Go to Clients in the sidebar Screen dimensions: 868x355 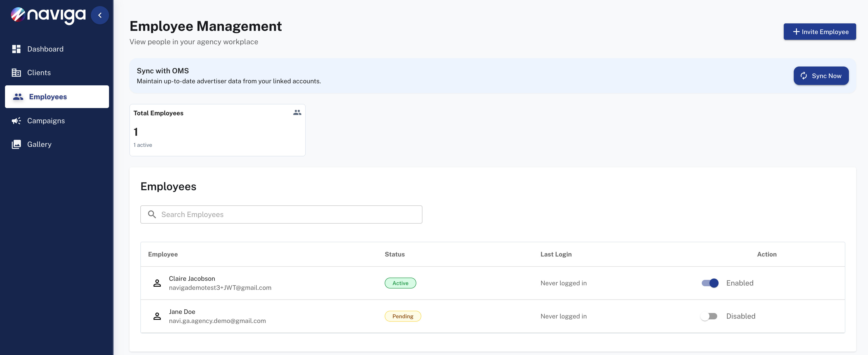pyautogui.click(x=39, y=72)
